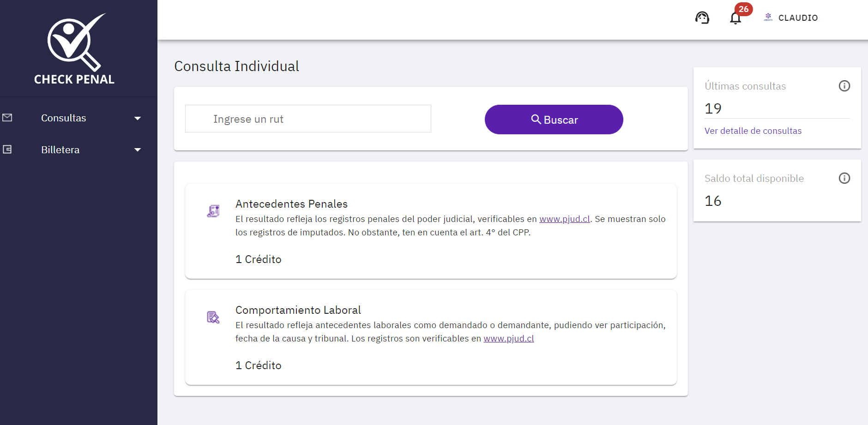Expand the Billetera menu
Screen dimensions: 868x425
[138, 150]
